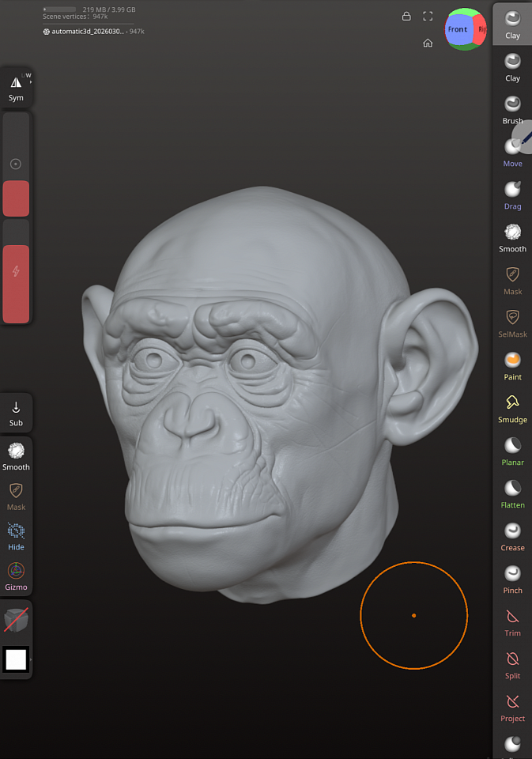Enter fullscreen using the expand icon

(428, 16)
